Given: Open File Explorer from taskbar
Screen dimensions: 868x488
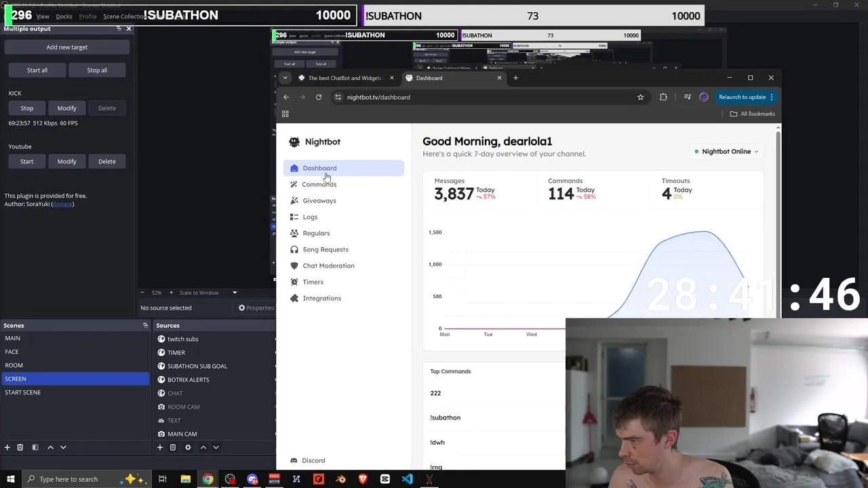Looking at the screenshot, I should (185, 479).
